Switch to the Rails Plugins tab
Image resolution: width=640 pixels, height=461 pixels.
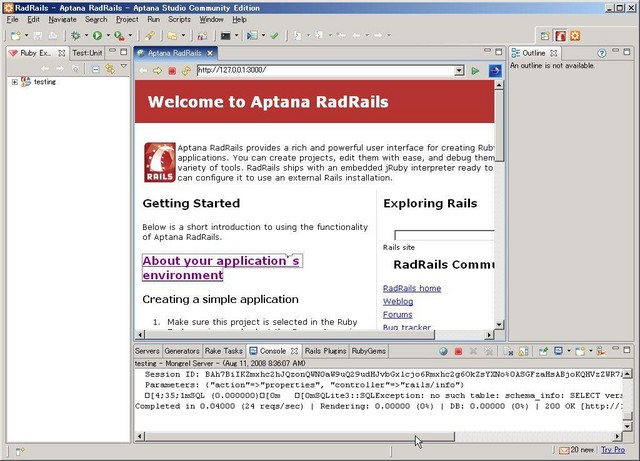(325, 351)
